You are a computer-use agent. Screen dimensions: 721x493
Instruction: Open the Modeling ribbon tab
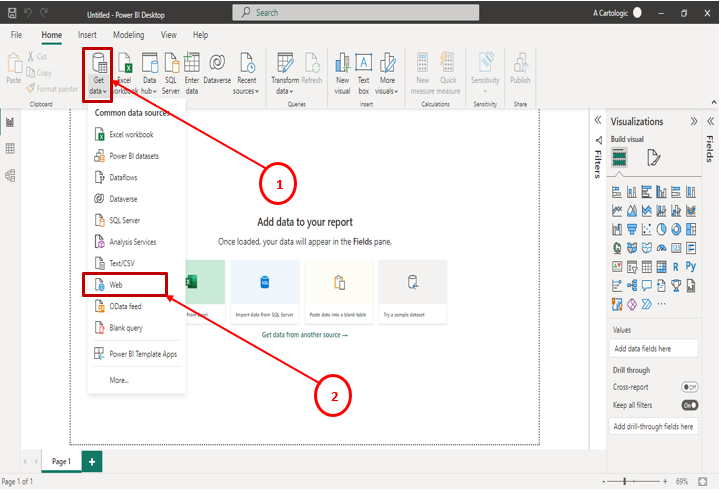(x=128, y=35)
